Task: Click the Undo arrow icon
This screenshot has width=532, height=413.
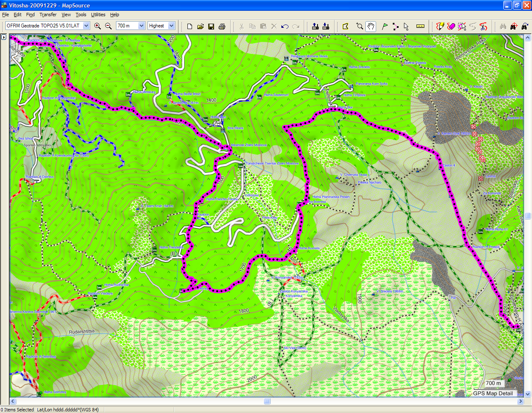Action: tap(285, 26)
